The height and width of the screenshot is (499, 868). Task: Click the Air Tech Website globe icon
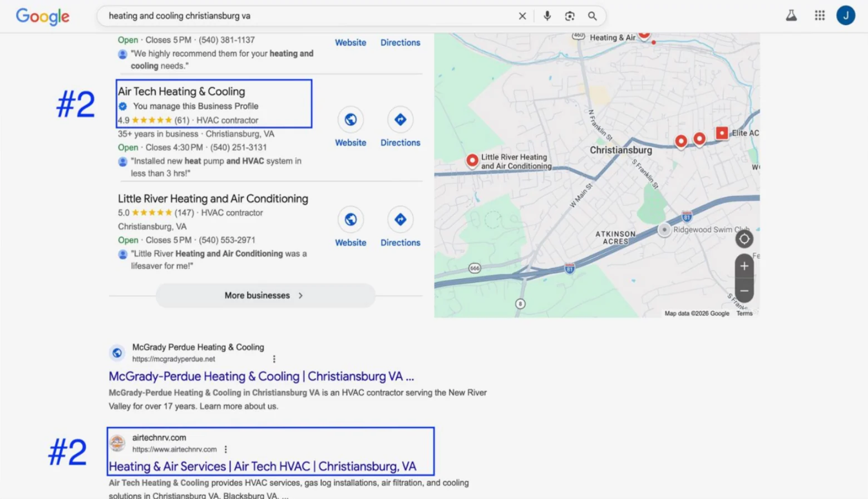coord(351,120)
